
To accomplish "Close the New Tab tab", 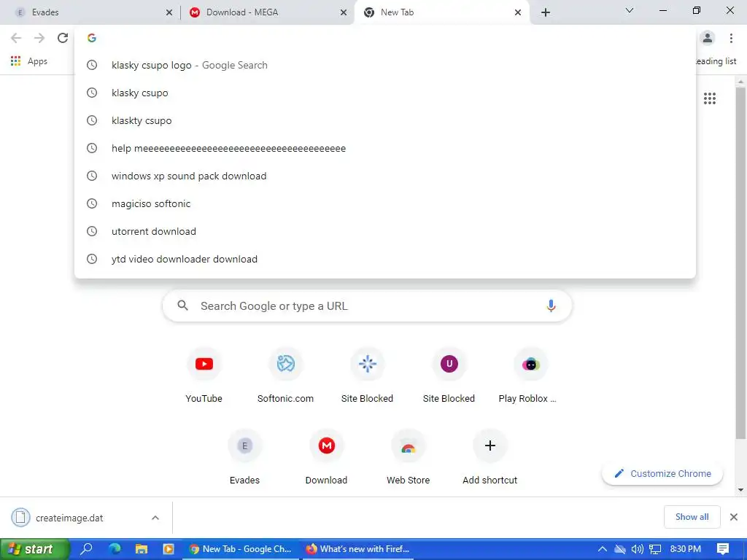I will (x=518, y=13).
